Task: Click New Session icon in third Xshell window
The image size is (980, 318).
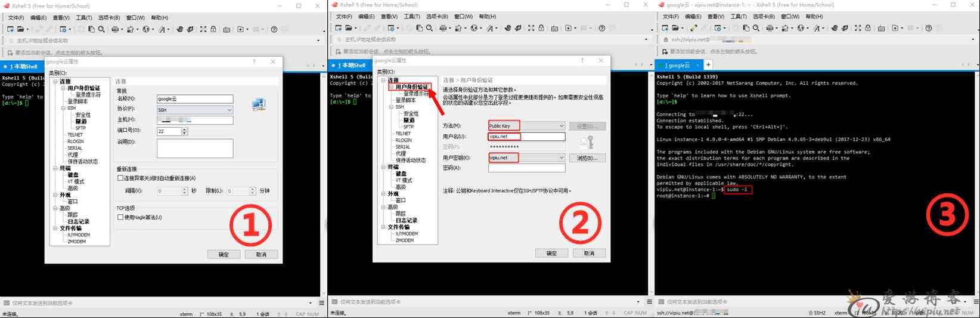Action: point(665,28)
